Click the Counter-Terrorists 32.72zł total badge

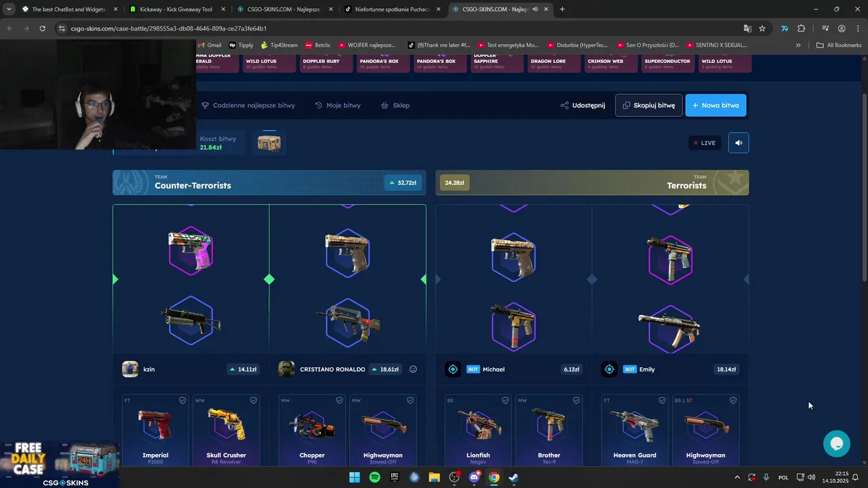pos(403,183)
